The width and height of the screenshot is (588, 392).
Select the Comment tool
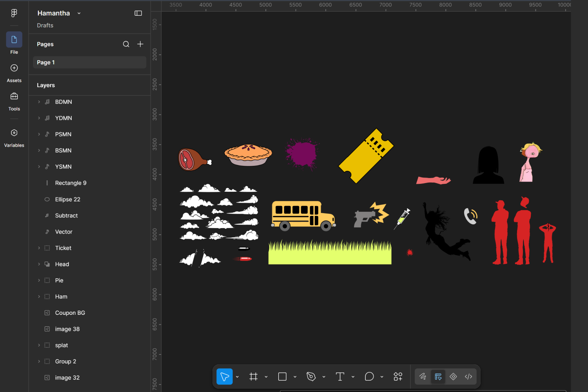click(x=369, y=377)
